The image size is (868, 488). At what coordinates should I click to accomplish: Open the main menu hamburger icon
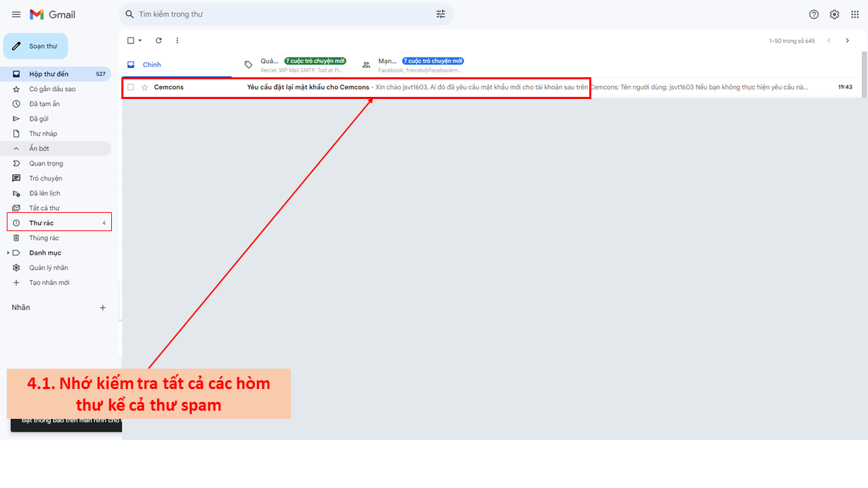coord(16,14)
